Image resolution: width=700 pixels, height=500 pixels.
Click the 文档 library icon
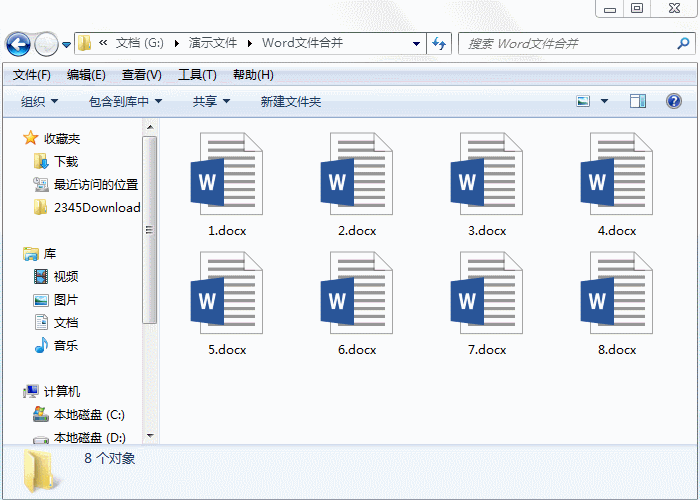point(41,322)
